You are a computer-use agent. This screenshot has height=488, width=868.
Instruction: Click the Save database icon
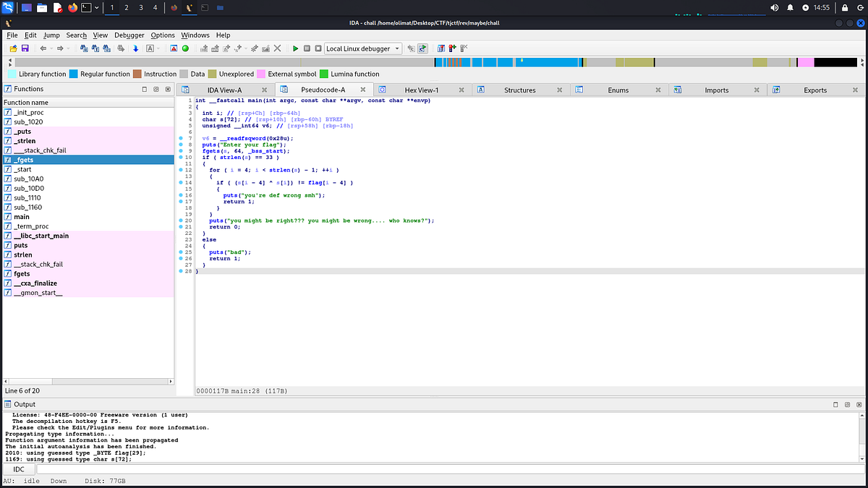coord(25,48)
